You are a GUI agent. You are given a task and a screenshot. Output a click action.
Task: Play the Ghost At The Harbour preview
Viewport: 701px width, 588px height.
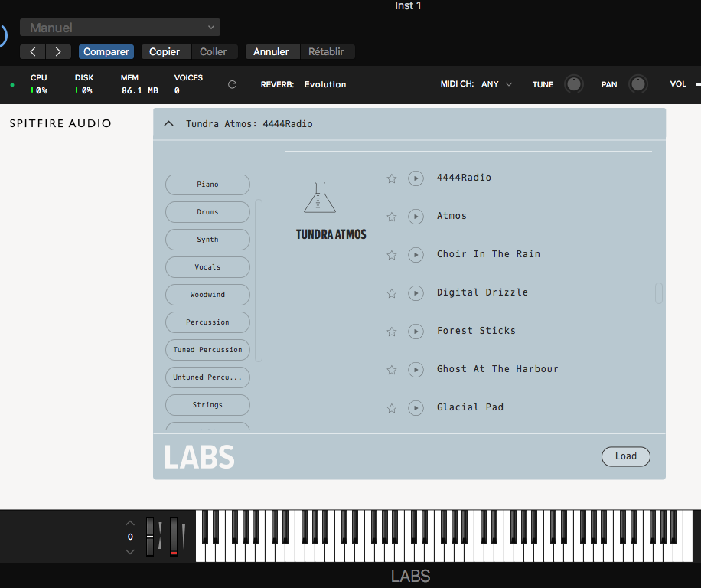click(x=416, y=370)
